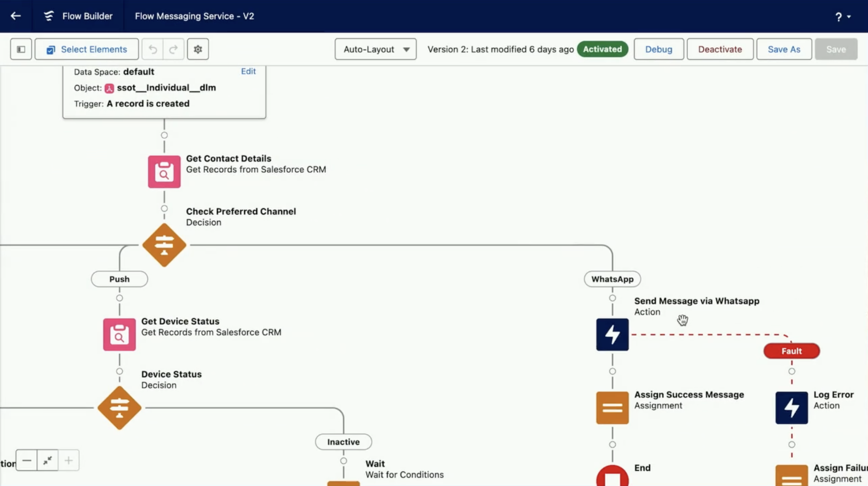Add element below Fault label
868x486 pixels.
point(791,371)
